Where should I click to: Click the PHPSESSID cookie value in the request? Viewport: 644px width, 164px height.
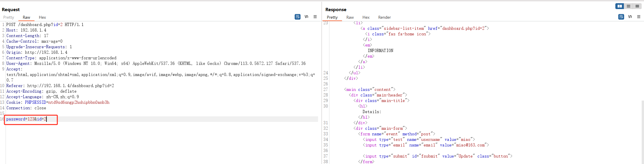pos(79,102)
